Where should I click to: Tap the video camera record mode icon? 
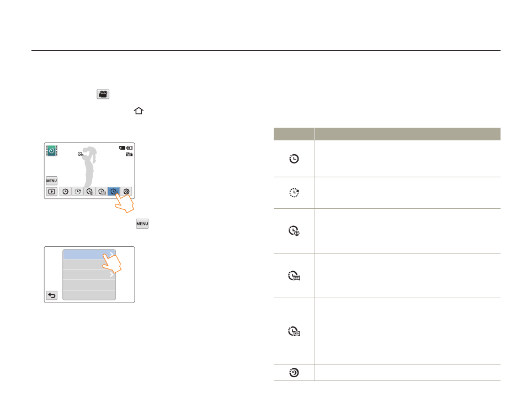(x=103, y=94)
